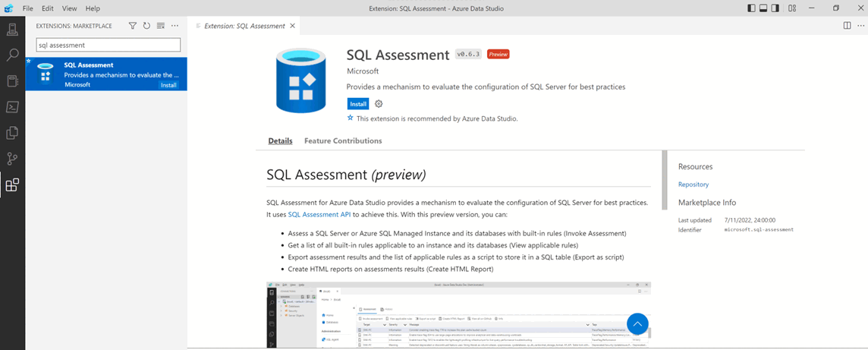868x350 pixels.
Task: Click the manage gear icon beside Install
Action: click(x=379, y=104)
